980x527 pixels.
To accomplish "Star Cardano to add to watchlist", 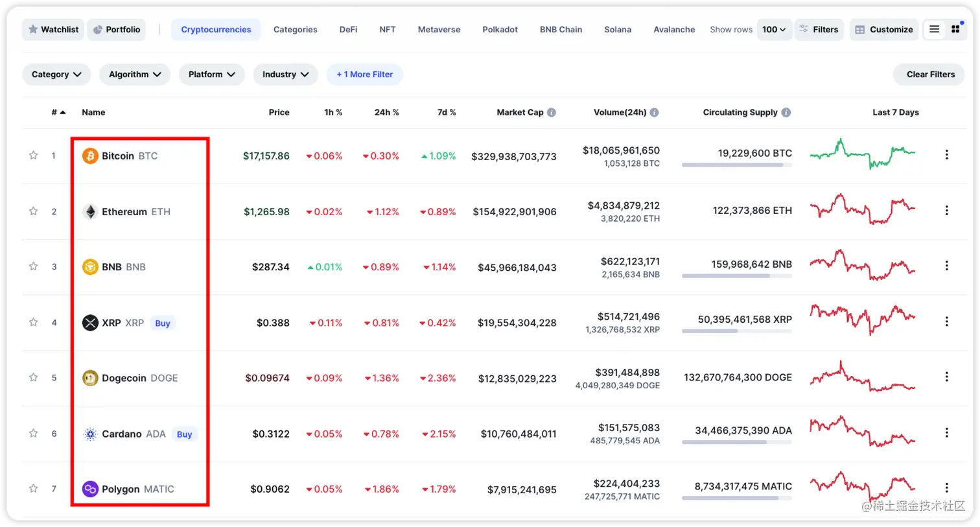I will (33, 433).
